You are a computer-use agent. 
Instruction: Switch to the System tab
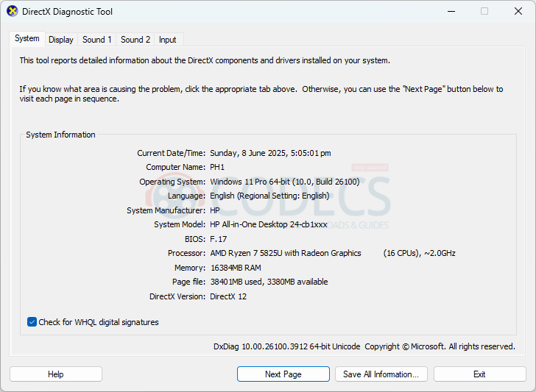27,38
